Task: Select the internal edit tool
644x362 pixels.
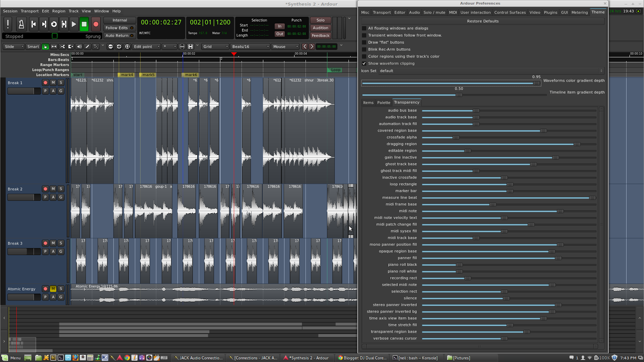Action: pyautogui.click(x=96, y=47)
